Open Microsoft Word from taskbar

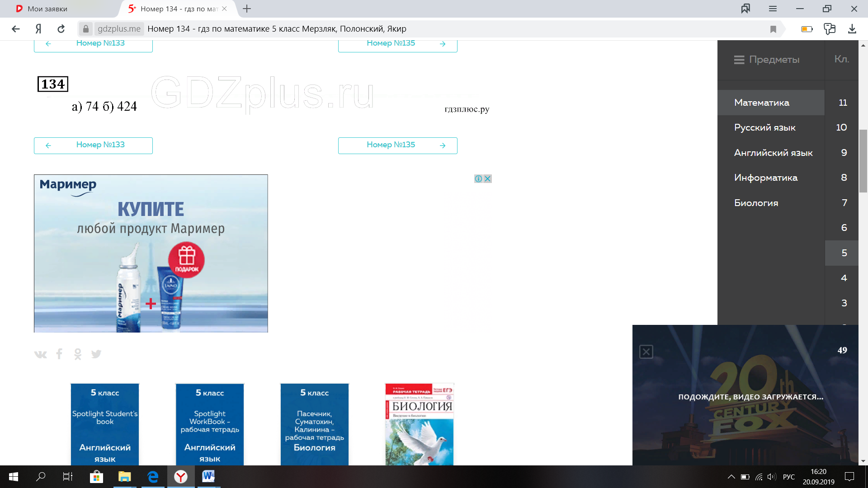point(208,477)
